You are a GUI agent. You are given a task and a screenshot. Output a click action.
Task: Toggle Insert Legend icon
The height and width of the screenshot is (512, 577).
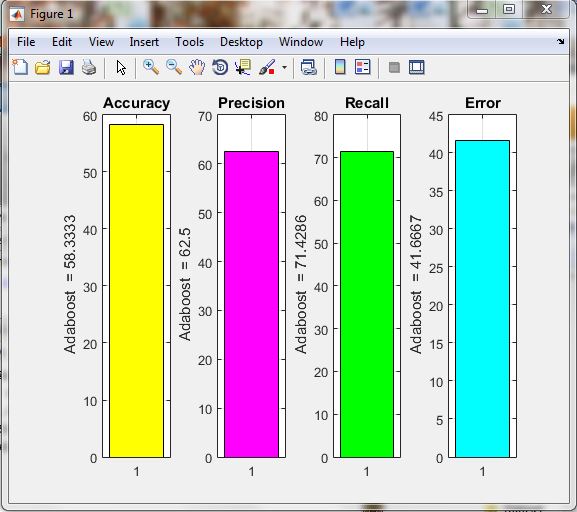coord(362,67)
